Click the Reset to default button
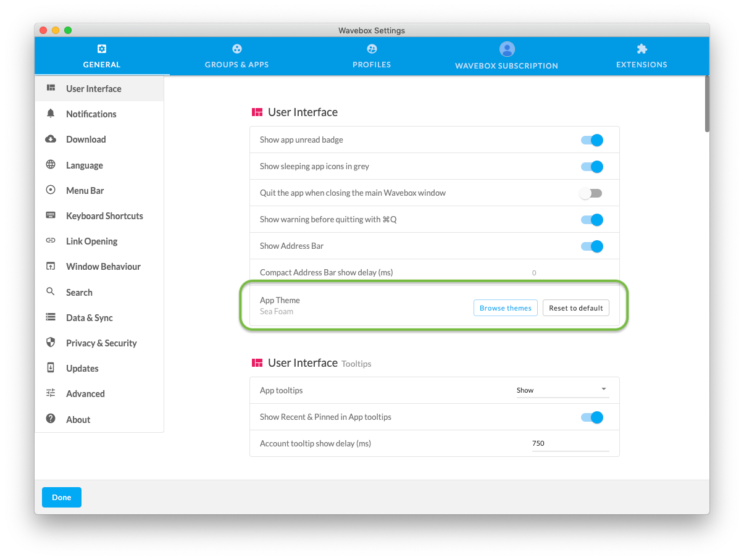Screen dimensions: 744x560 tap(576, 308)
